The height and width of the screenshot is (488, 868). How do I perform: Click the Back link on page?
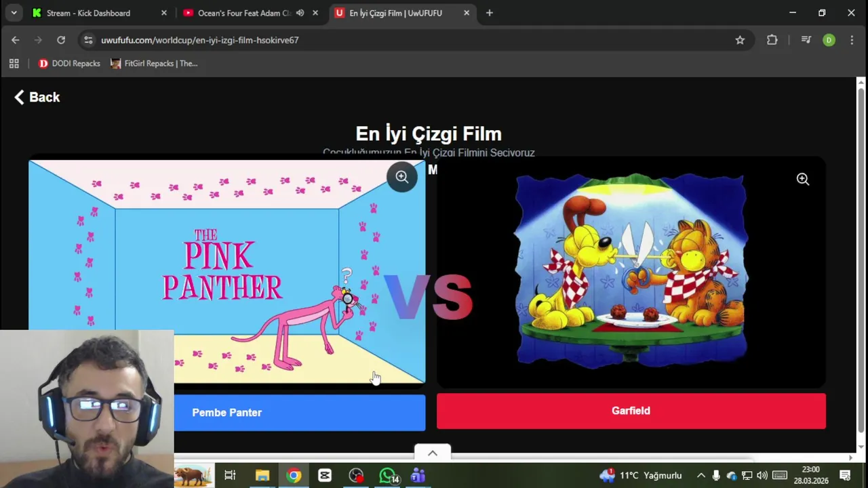click(37, 97)
